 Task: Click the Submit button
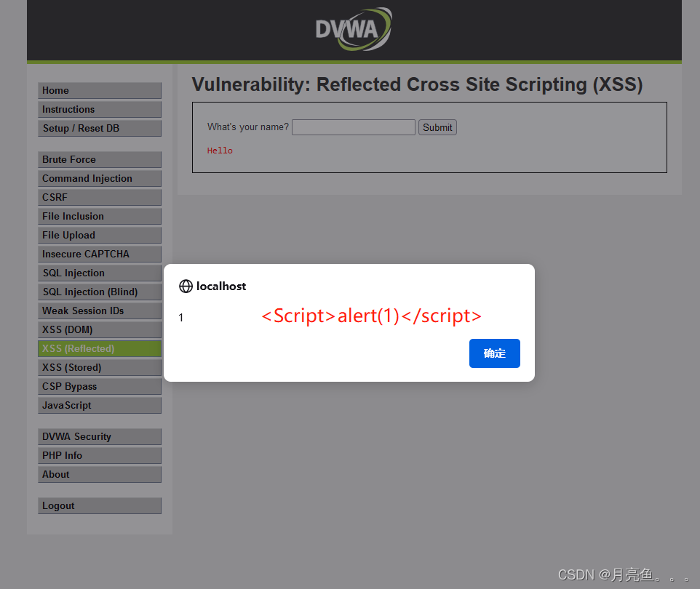click(x=437, y=127)
